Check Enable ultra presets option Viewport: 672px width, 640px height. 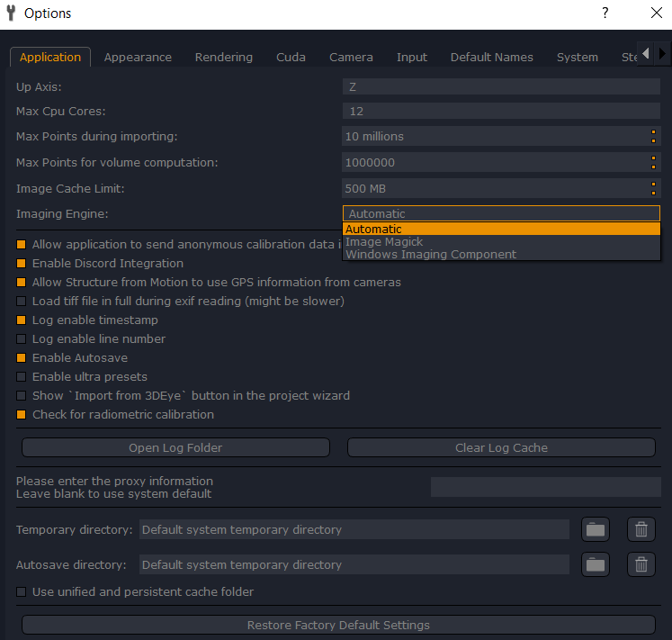[x=21, y=376]
